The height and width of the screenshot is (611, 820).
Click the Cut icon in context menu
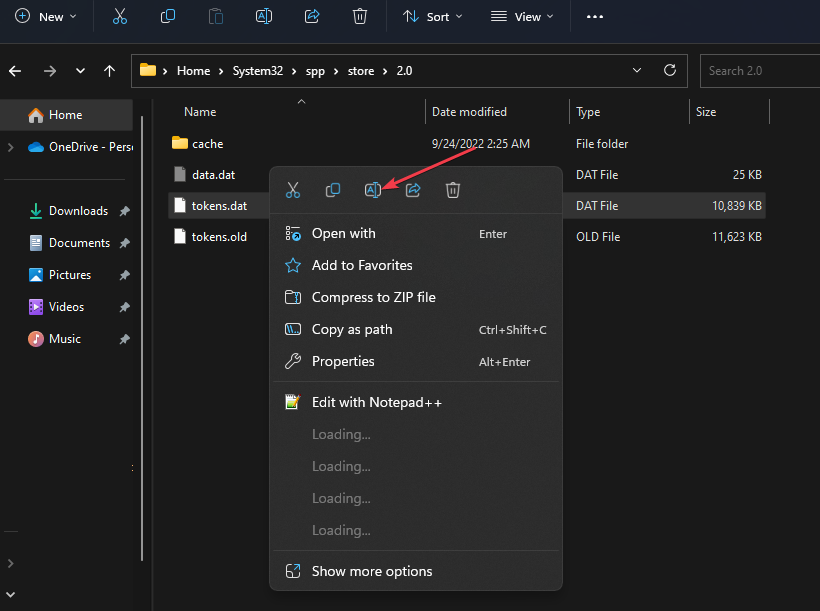(x=293, y=190)
